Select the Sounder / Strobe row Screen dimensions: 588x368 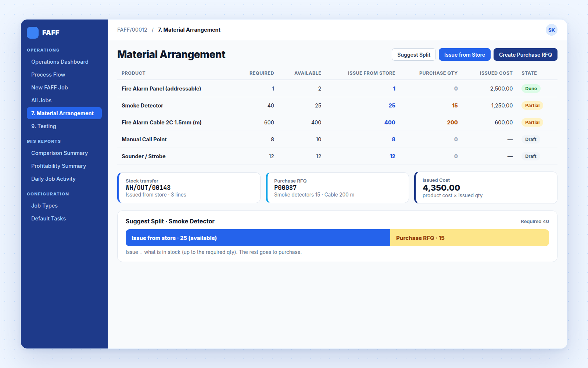click(337, 156)
